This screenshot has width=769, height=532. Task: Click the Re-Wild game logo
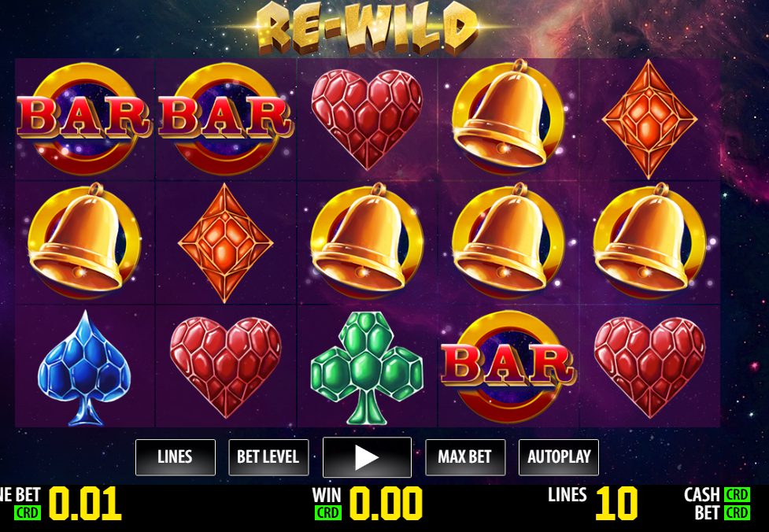tap(367, 28)
